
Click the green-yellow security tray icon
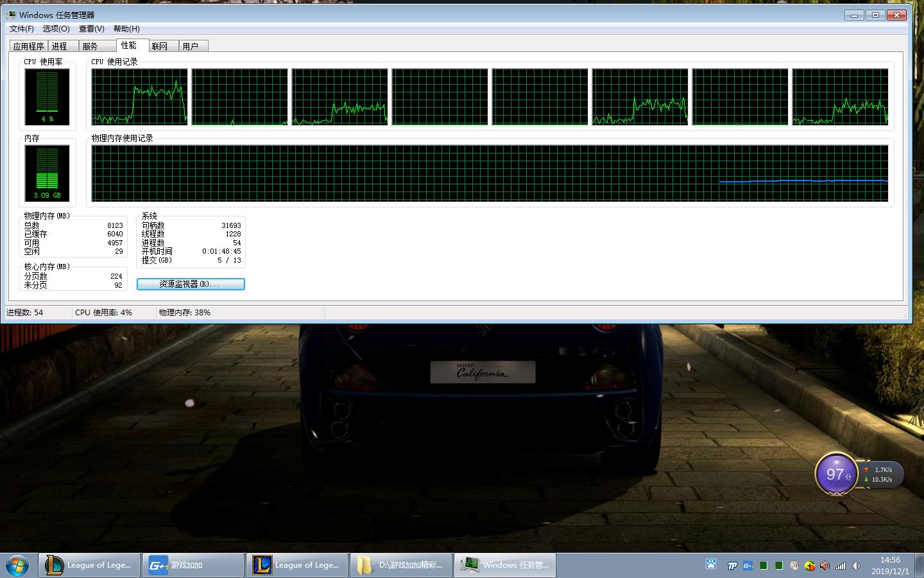[x=810, y=566]
